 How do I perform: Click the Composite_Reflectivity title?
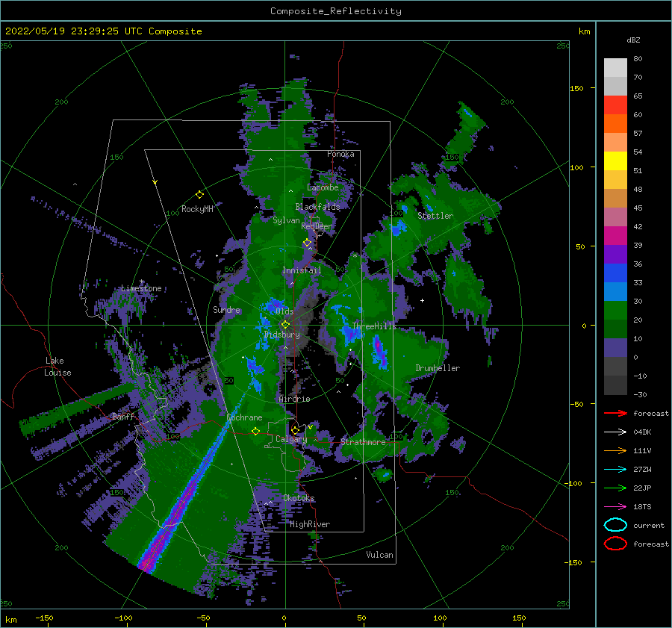point(335,11)
